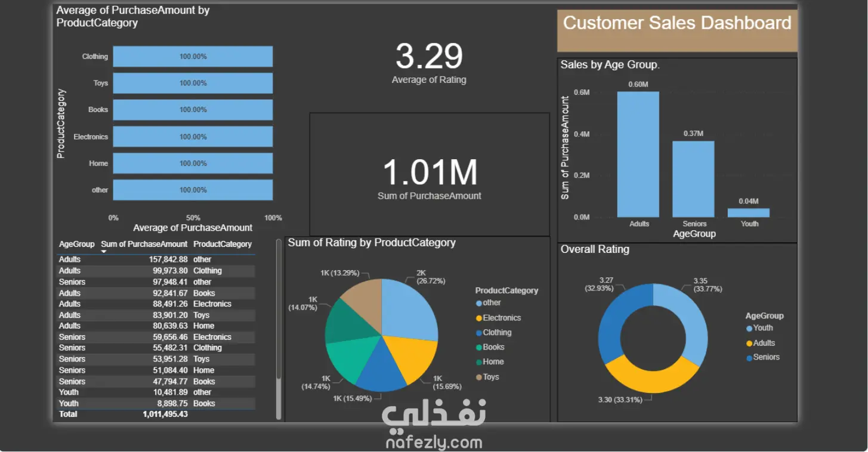Screen dimensions: 868x452
Task: Click the Youth row value 8,898.75
Action: point(172,403)
